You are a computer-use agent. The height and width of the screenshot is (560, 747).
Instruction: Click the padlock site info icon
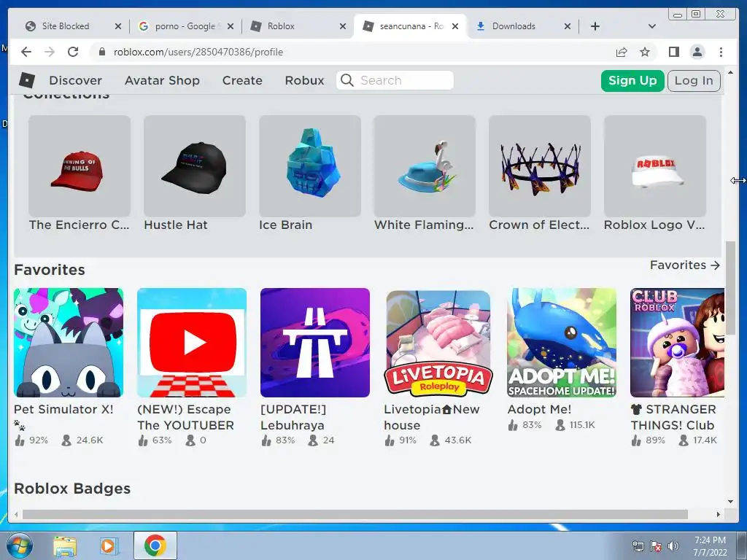click(x=101, y=52)
